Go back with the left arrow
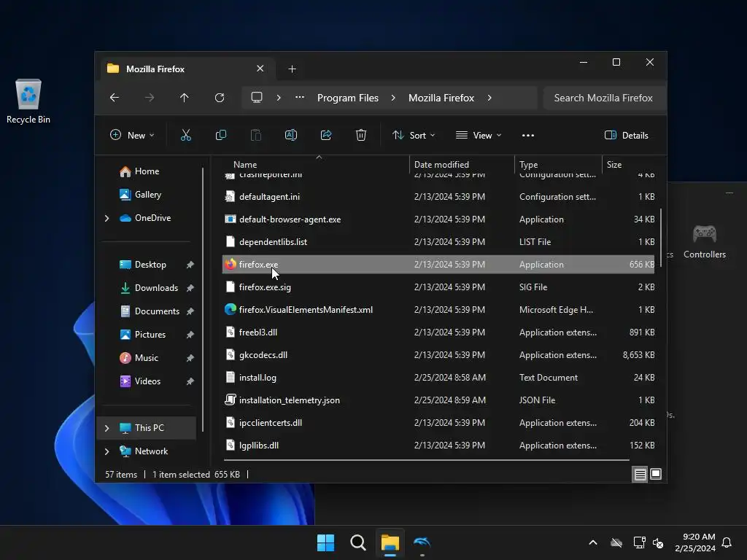This screenshot has height=560, width=747. (115, 98)
